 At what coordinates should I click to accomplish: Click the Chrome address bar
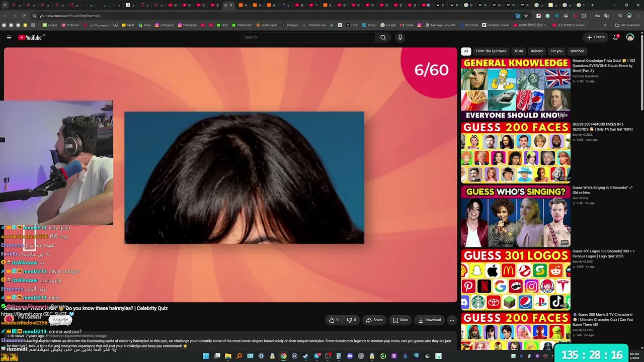[x=272, y=16]
